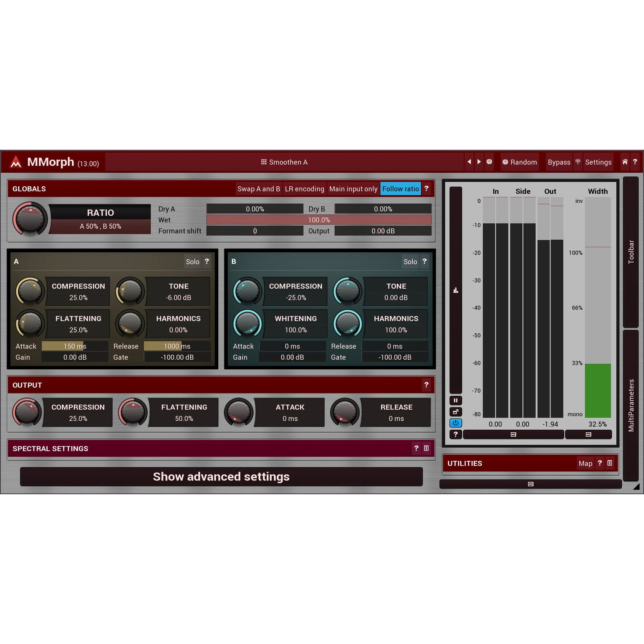
Task: Enable LR encoding option
Action: pyautogui.click(x=304, y=189)
